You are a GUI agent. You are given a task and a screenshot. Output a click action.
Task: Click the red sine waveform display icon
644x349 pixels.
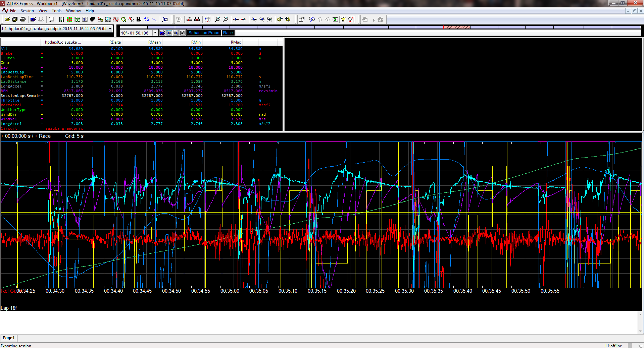pos(116,19)
